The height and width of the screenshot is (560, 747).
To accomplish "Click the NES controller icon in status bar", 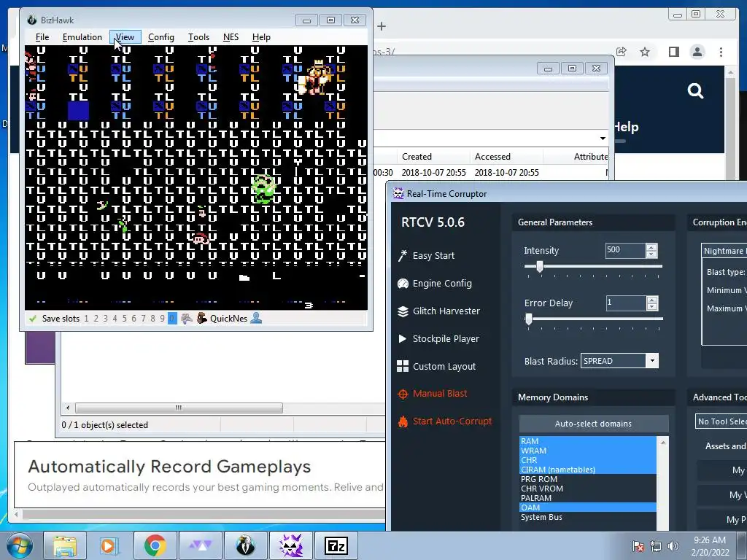I will coord(186,319).
